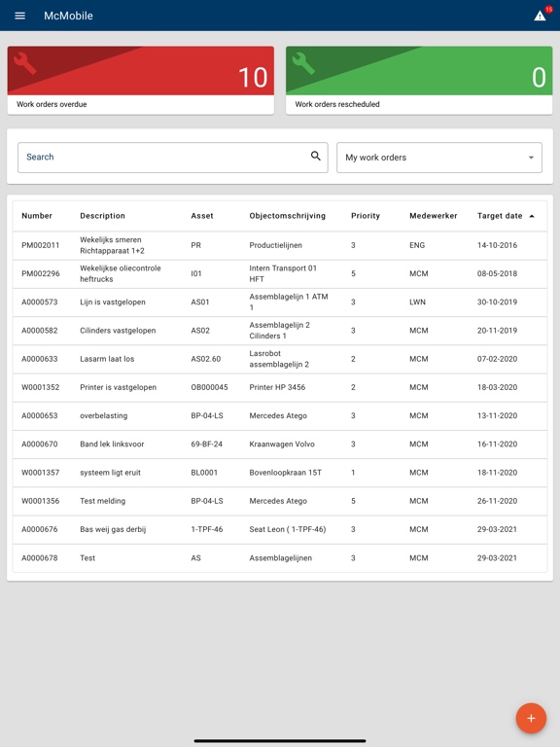Toggle Target date sort arrow
Image resolution: width=560 pixels, height=747 pixels.
[532, 216]
